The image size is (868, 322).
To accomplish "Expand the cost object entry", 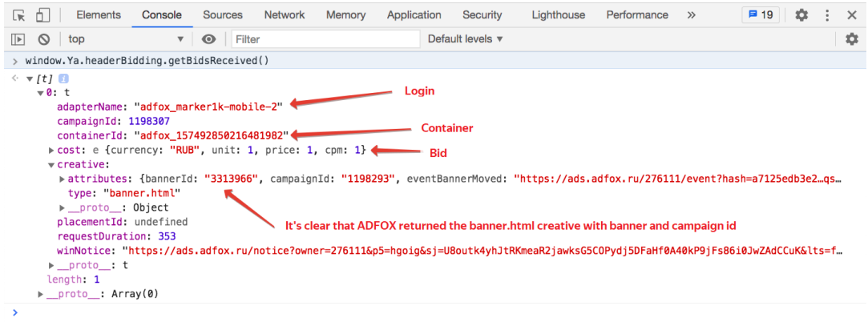I will pos(52,150).
